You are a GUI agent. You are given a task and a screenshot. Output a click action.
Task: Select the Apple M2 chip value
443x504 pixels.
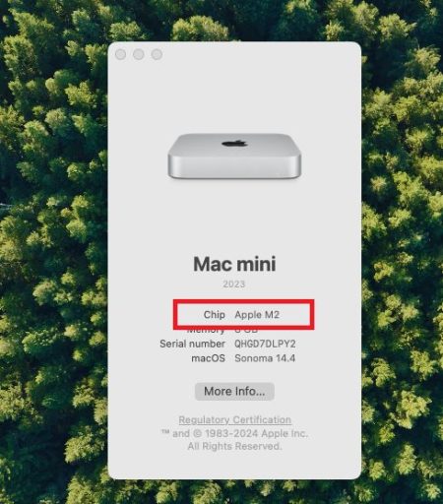click(x=257, y=315)
